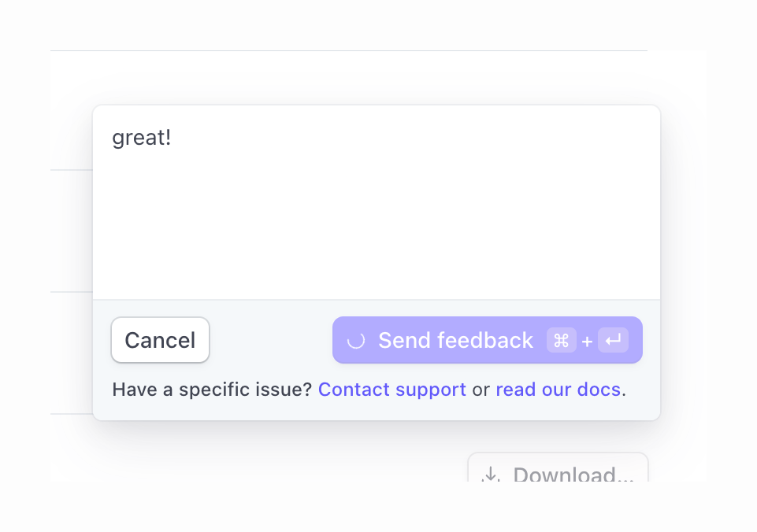Screen dimensions: 757x532
Task: Click the Download... button
Action: [558, 472]
